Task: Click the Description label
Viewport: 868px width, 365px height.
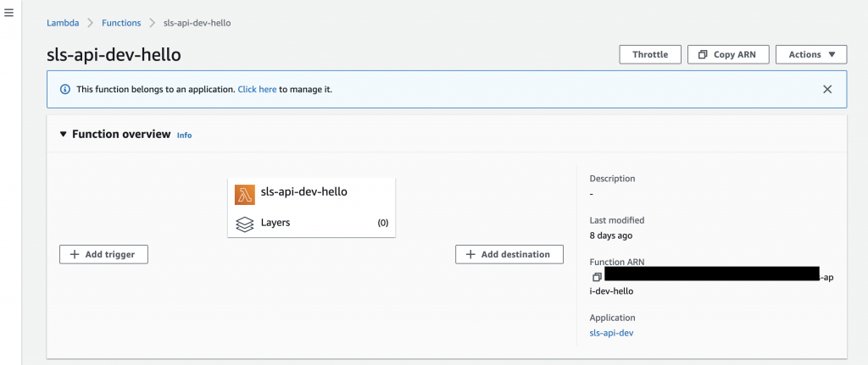Action: click(x=612, y=179)
